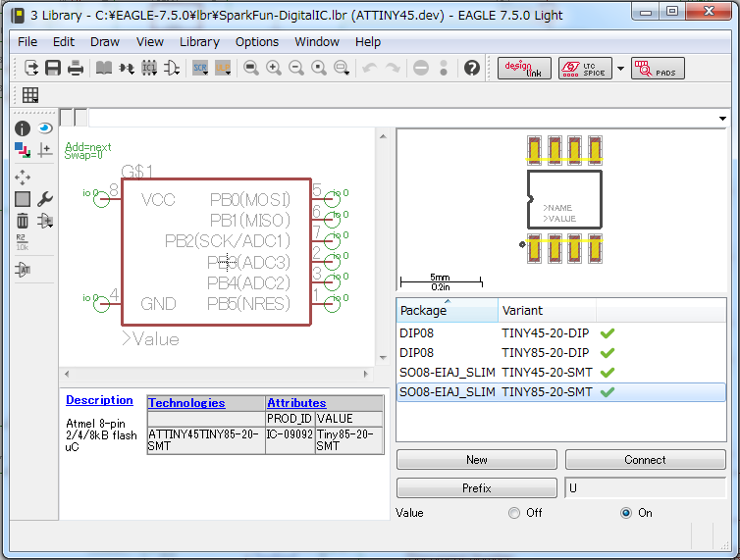Screen dimensions: 740x560
Task: Open the View menu
Action: point(150,42)
